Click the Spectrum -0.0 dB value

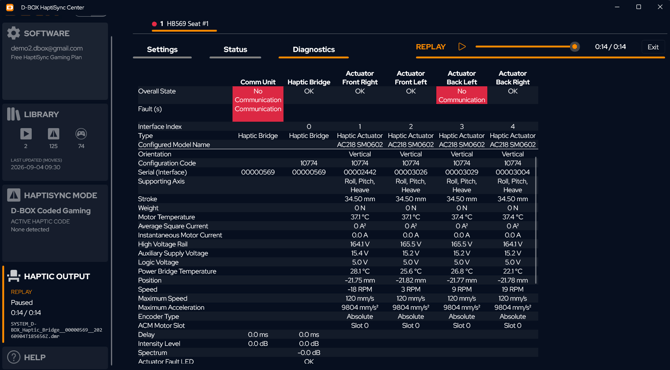click(309, 352)
